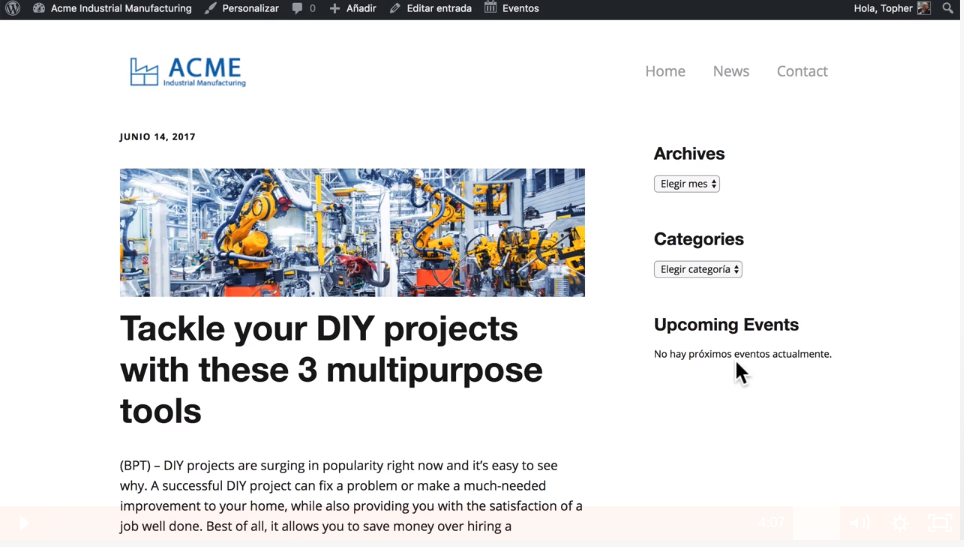Click the Archives widget heading
This screenshot has width=964, height=547.
[689, 154]
